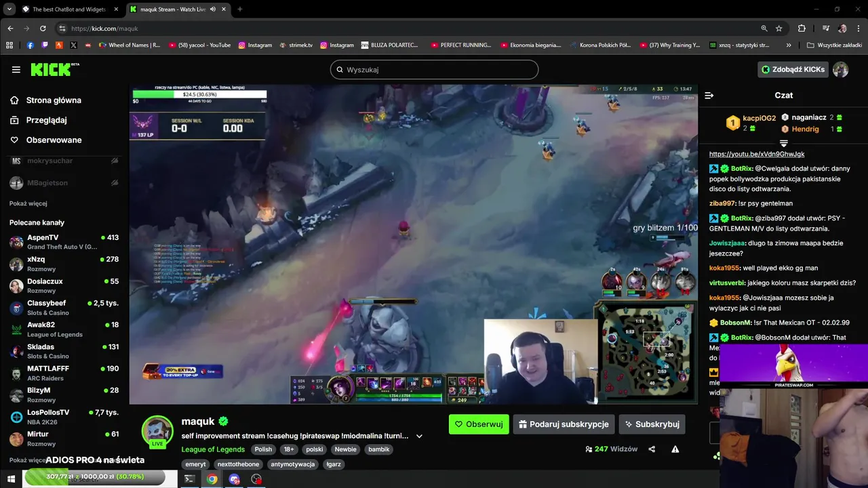The height and width of the screenshot is (488, 868).
Task: Select the antymotywacja tag
Action: click(292, 464)
